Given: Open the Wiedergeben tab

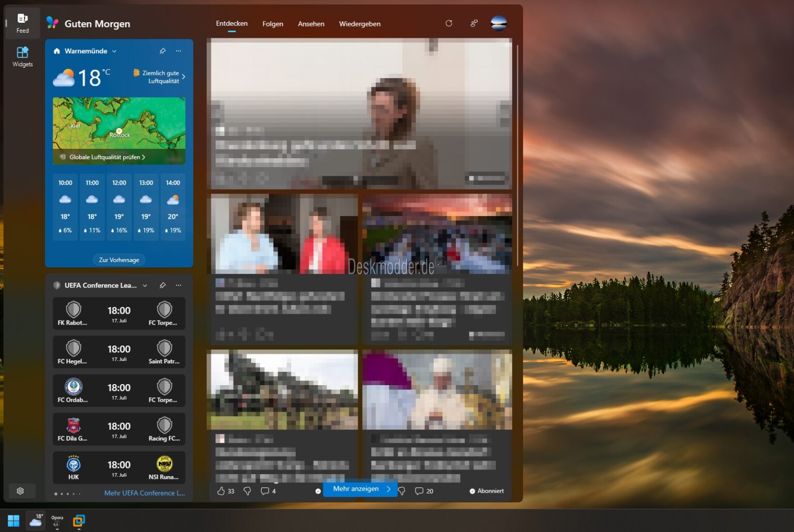Looking at the screenshot, I should click(359, 24).
